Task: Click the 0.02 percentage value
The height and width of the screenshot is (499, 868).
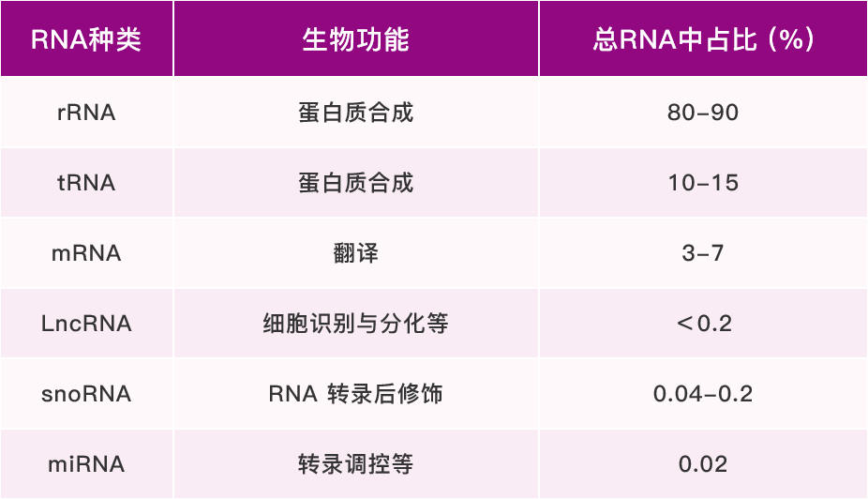Action: pos(703,464)
